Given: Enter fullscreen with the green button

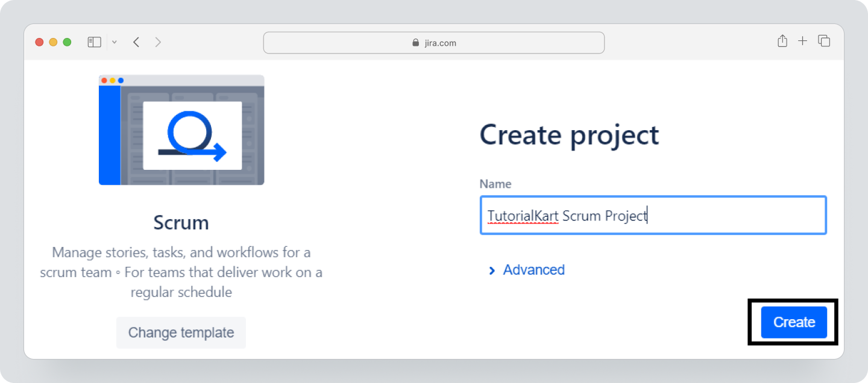Looking at the screenshot, I should tap(67, 42).
